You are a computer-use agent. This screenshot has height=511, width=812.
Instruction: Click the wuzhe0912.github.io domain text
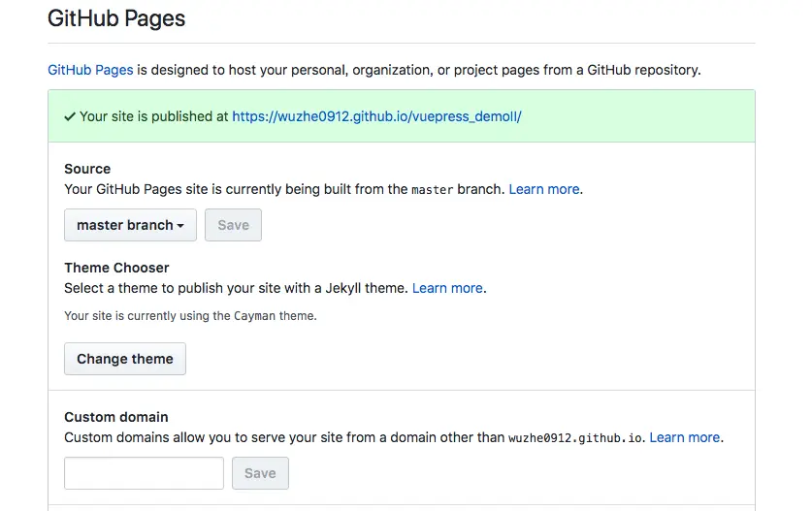(x=575, y=438)
